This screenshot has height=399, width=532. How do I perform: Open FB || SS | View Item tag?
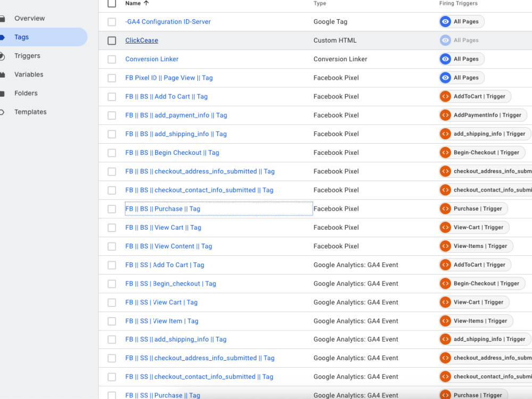162,321
